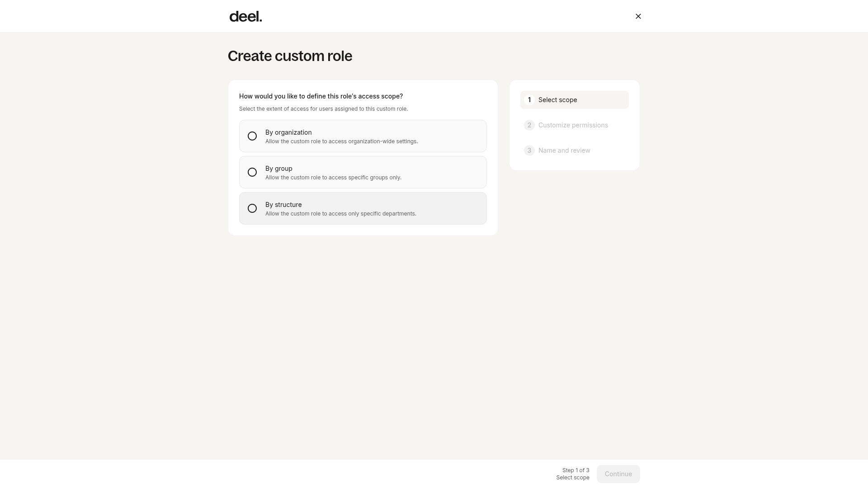The height and width of the screenshot is (488, 868).
Task: Click the step number 1 badge
Action: [x=529, y=100]
